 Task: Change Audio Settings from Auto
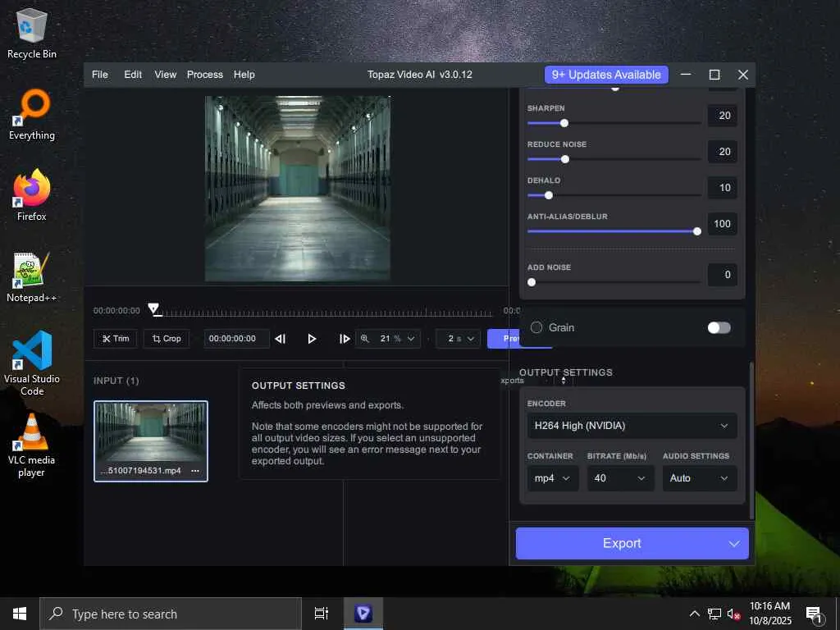pos(699,478)
